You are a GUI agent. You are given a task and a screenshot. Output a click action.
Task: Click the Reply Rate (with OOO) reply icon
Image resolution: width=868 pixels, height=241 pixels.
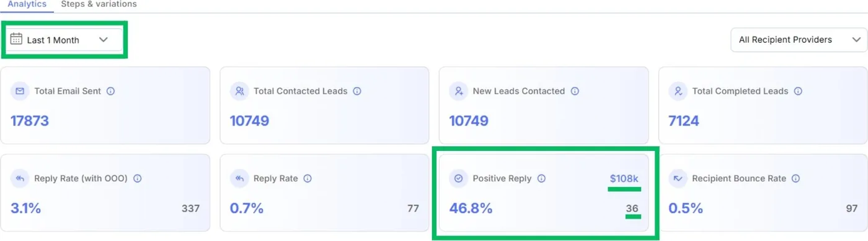[x=20, y=179]
